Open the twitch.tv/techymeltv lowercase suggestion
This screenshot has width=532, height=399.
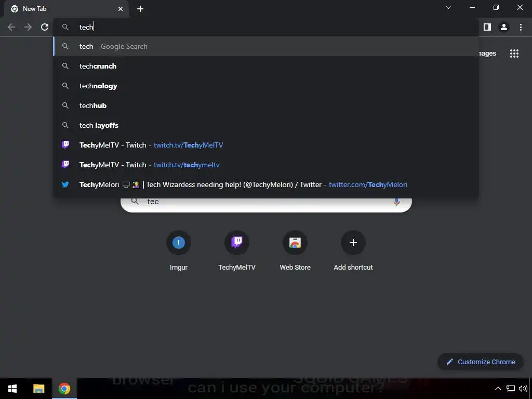coord(266,165)
